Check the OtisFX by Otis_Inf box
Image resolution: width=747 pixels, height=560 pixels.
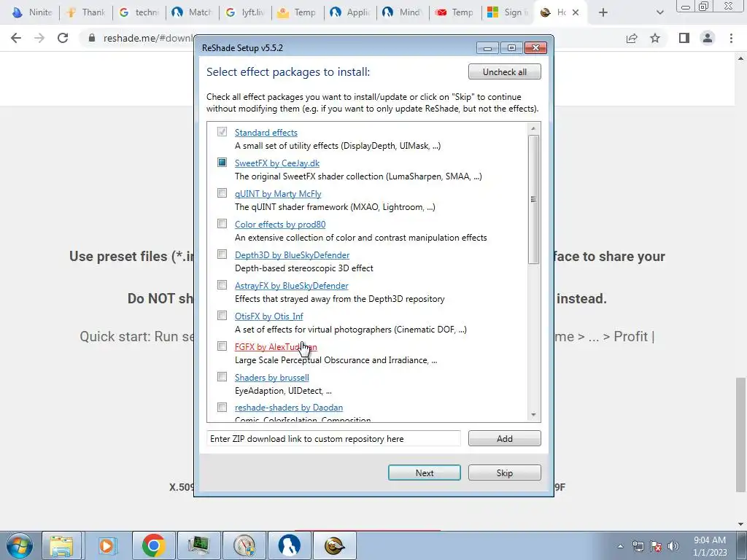(x=222, y=315)
